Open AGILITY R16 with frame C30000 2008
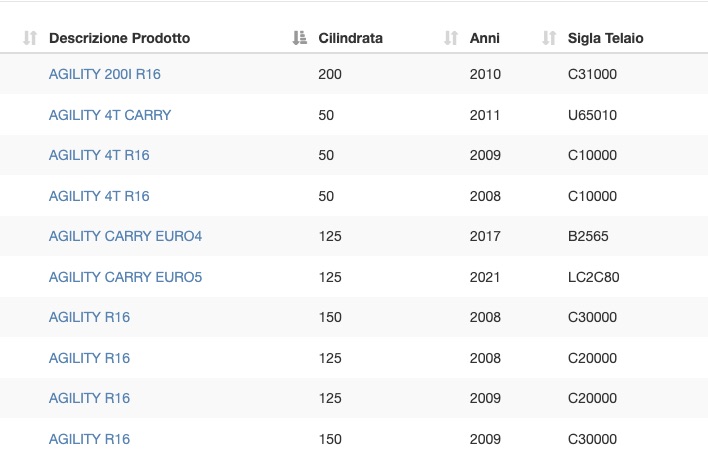Screen dimensions: 708x466 (x=89, y=317)
